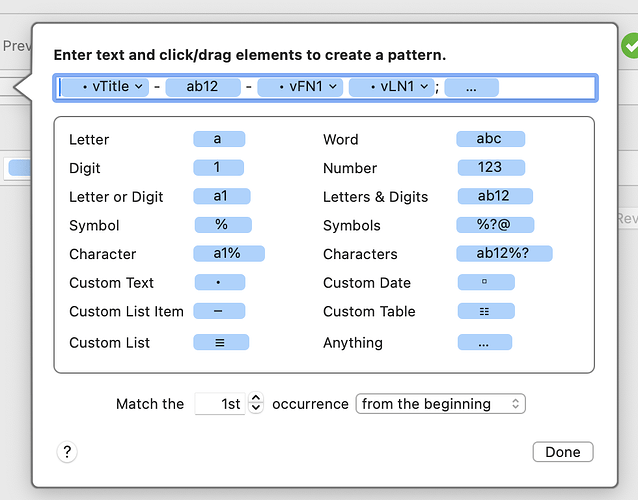
Task: Select the Digit token '1'
Action: 218,168
